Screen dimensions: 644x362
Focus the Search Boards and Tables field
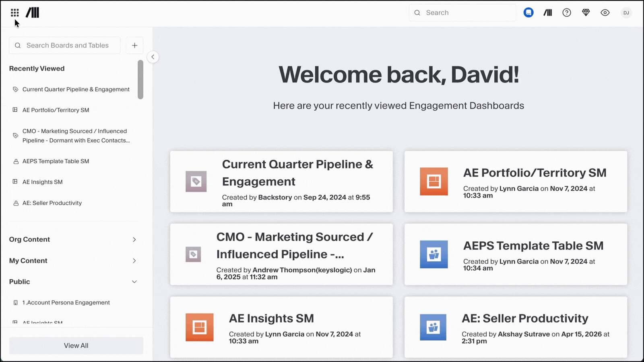pyautogui.click(x=65, y=45)
